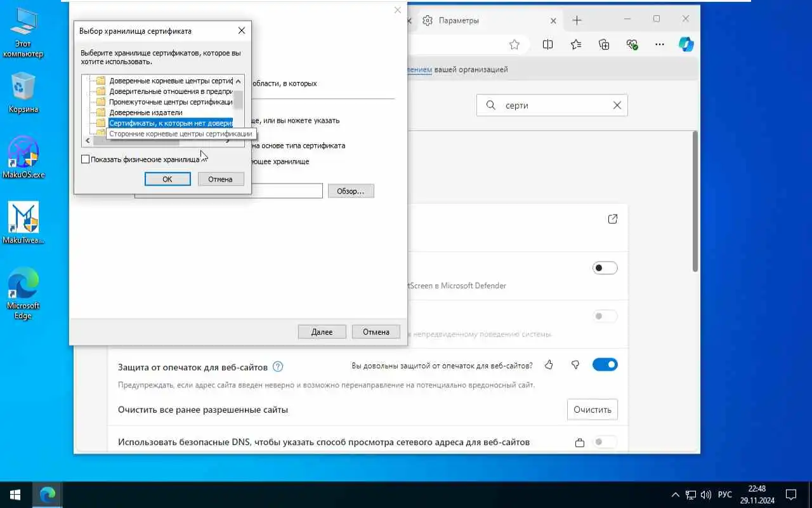Click Отмена in store selection dialog

point(221,179)
